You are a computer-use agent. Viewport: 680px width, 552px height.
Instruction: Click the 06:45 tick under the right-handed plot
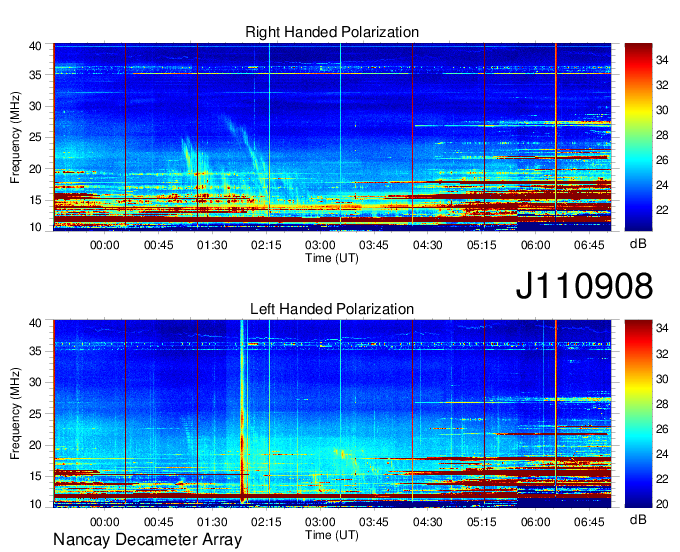click(589, 245)
